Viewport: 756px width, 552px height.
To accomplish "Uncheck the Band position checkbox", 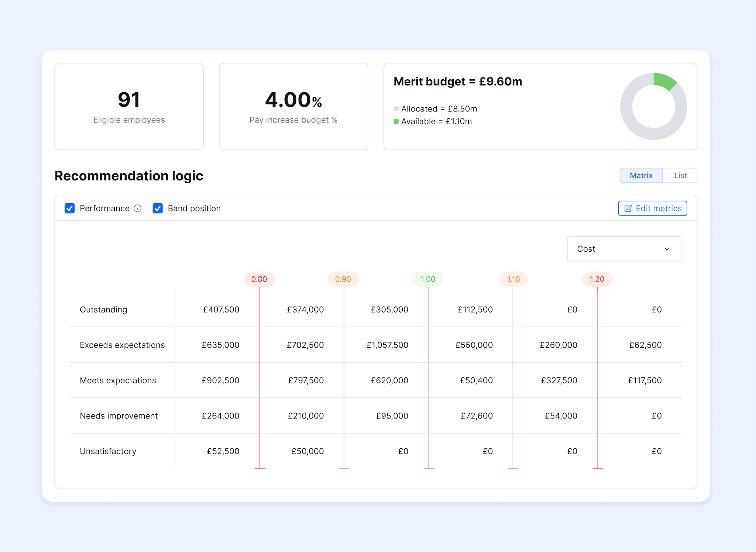I will pos(158,208).
